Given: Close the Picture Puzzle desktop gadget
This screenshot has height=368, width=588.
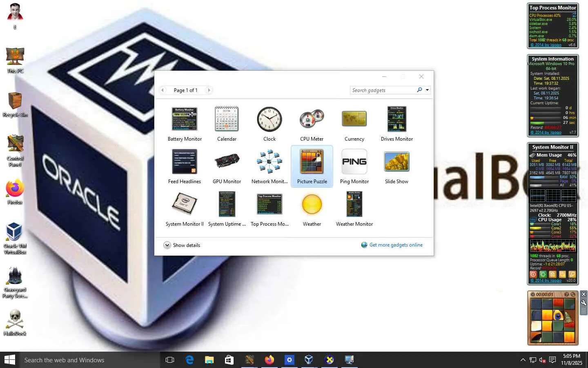Looking at the screenshot, I should 584,294.
